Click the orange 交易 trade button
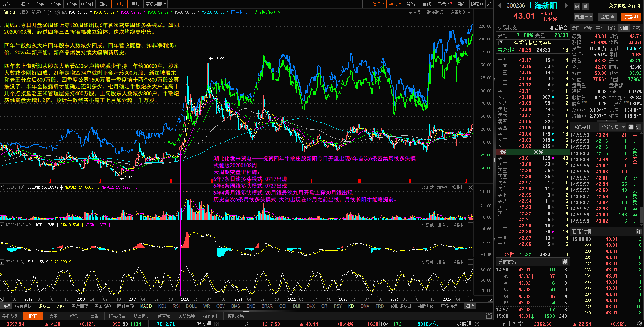 [x=631, y=17]
